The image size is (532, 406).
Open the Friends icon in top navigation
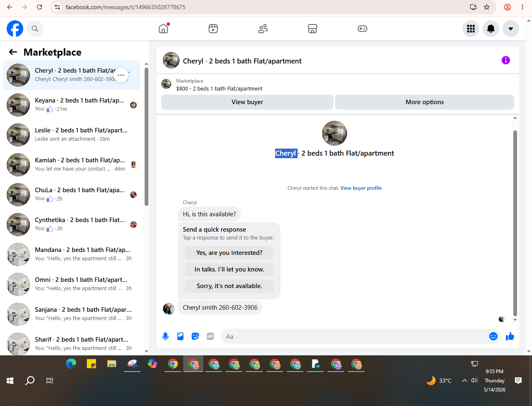click(x=263, y=29)
